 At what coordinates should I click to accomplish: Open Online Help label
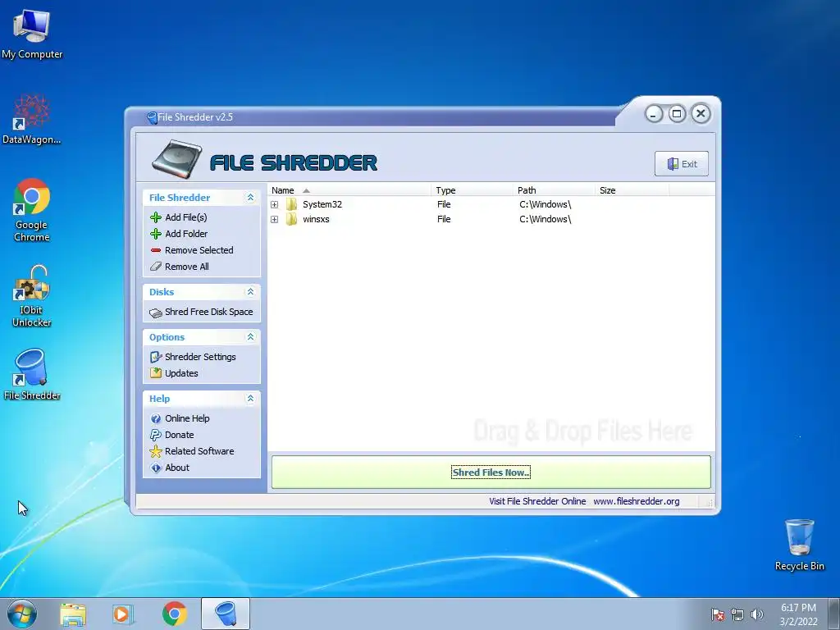(188, 418)
